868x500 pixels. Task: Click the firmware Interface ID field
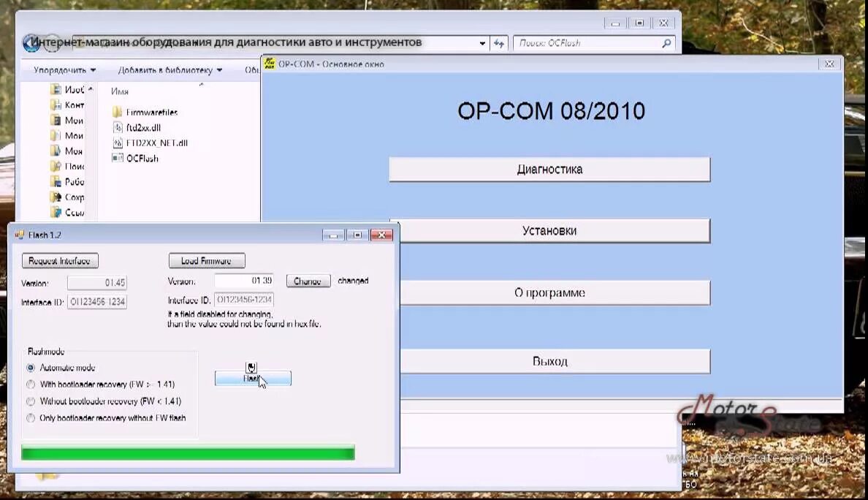244,300
